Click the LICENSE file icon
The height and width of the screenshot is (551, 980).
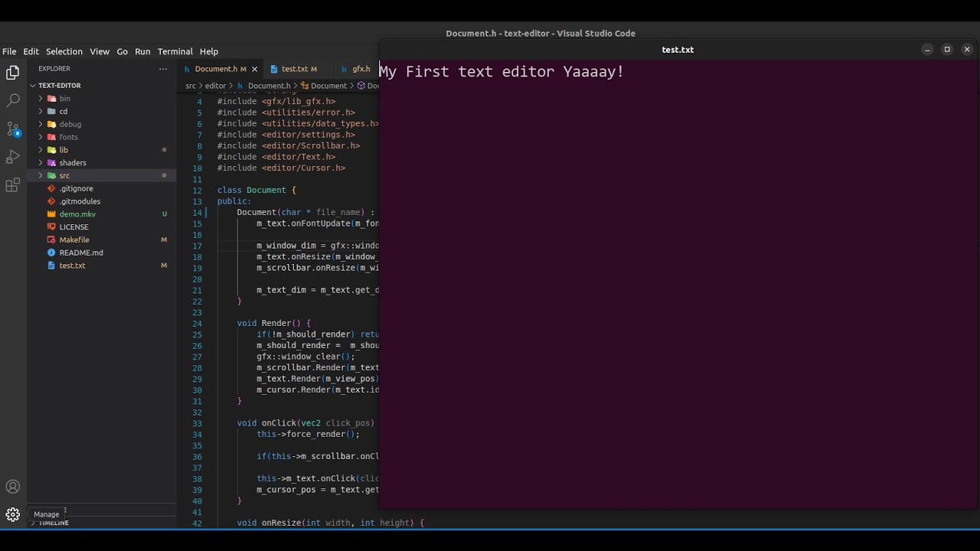(x=52, y=227)
